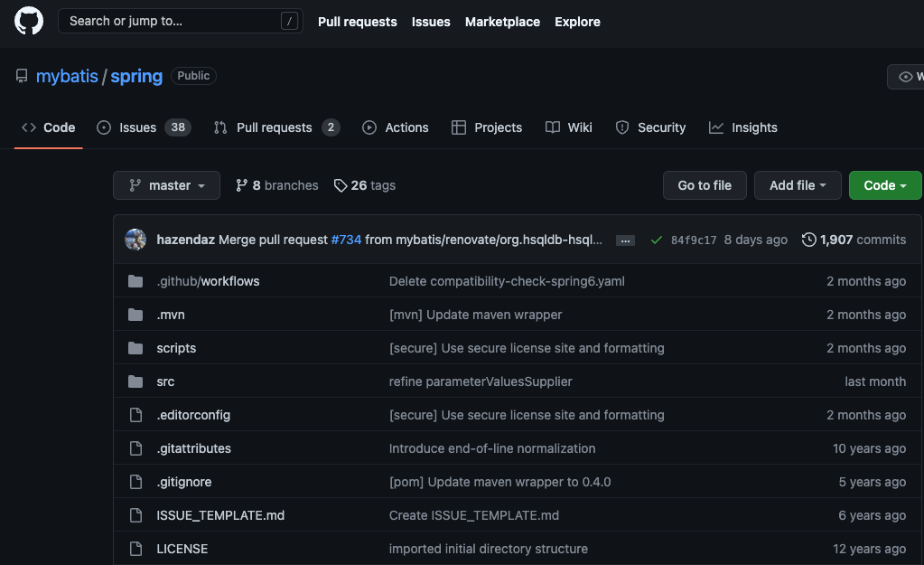Open the LICENSE file
The width and height of the screenshot is (924, 565).
tap(182, 549)
